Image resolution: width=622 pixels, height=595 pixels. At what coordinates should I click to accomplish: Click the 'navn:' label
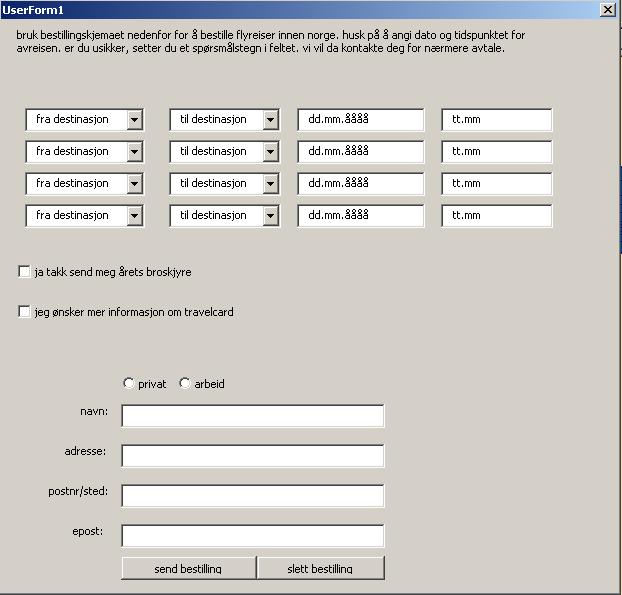94,411
